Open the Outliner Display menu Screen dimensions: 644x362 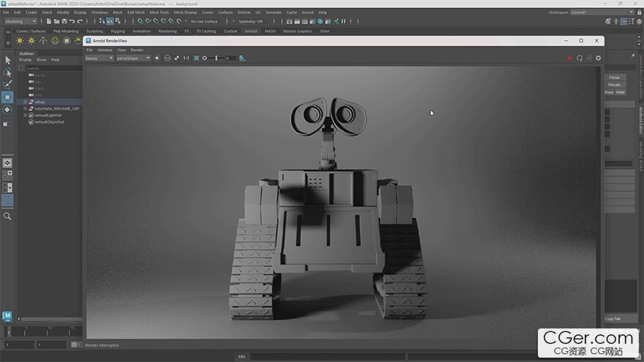click(x=26, y=60)
